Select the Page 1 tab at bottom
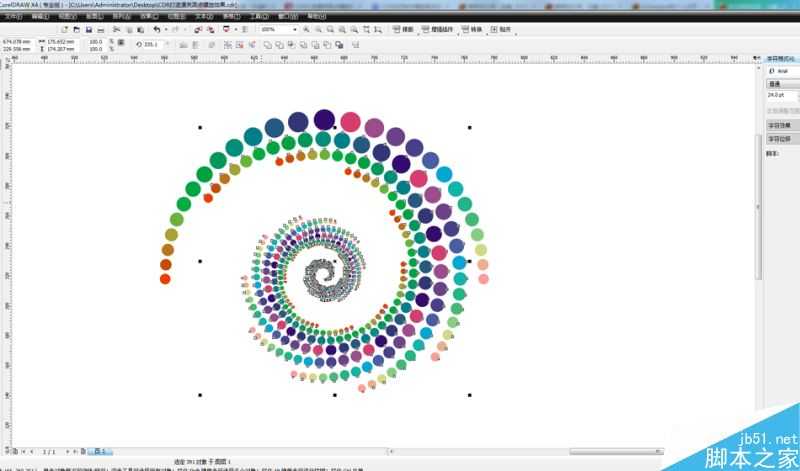This screenshot has height=471, width=800. (101, 452)
